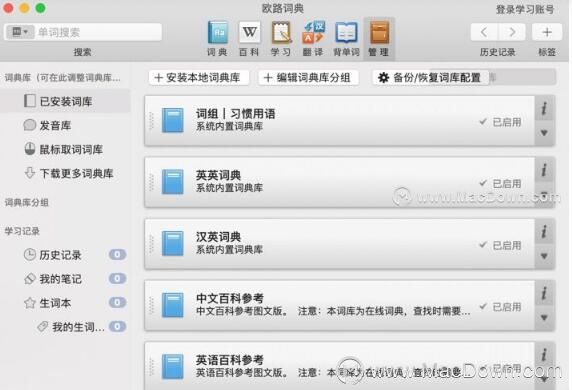Grab drag handle of 词组｜习惯用语 row
Viewport: 572px width, 390px height.
click(152, 120)
